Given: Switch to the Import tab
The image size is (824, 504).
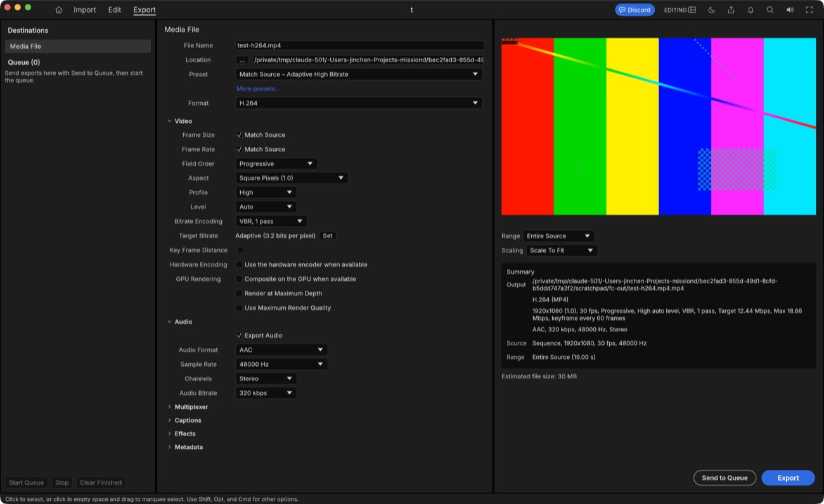Looking at the screenshot, I should point(85,10).
